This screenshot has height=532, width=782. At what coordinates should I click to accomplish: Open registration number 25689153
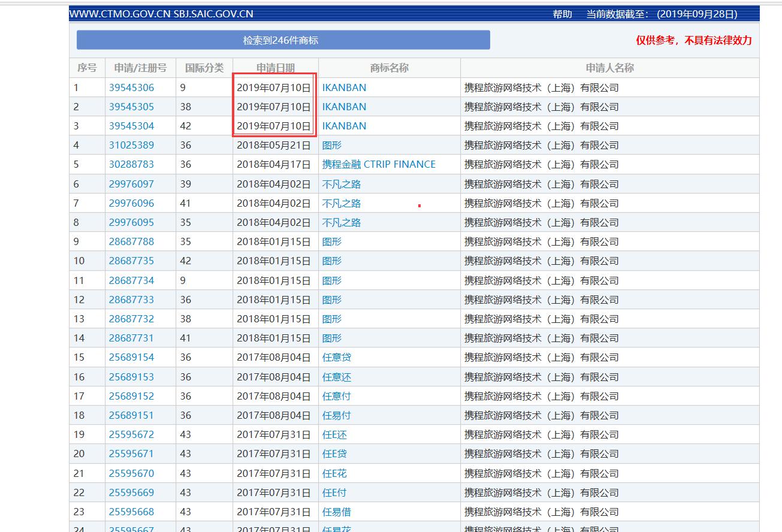point(131,377)
